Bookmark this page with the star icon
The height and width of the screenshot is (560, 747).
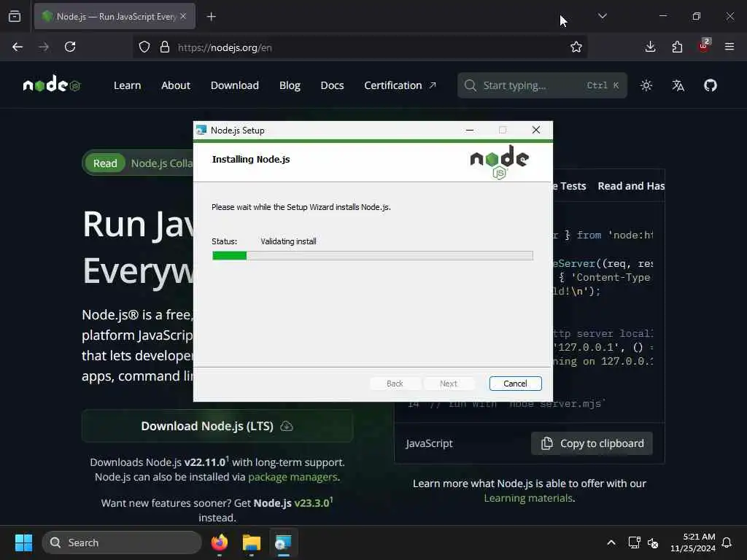click(x=576, y=47)
